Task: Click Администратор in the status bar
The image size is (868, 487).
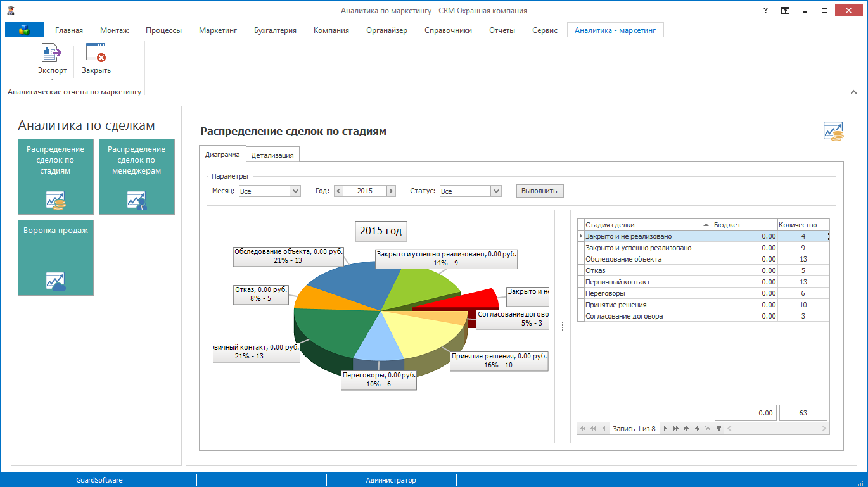Action: tap(391, 480)
